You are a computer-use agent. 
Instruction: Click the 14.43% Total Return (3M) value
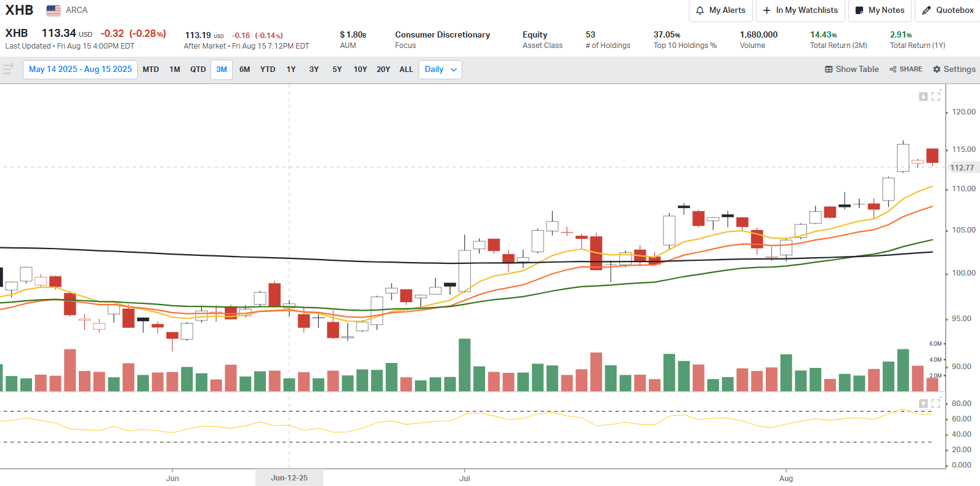coord(824,35)
